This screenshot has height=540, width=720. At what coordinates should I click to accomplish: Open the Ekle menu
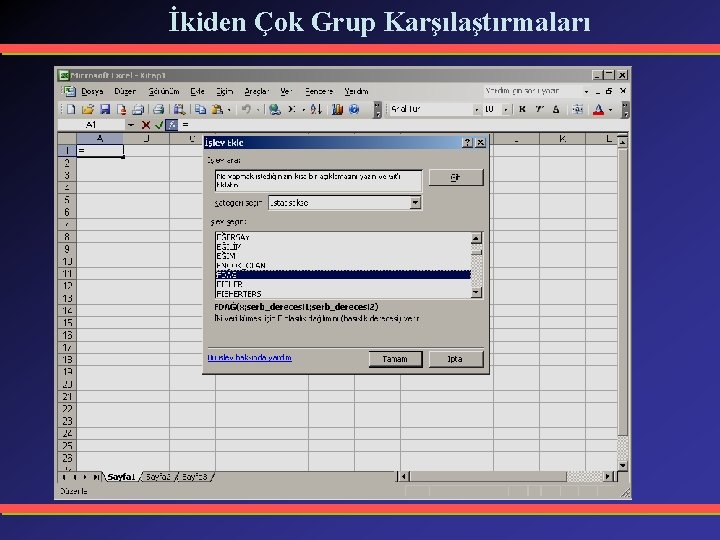coord(197,91)
